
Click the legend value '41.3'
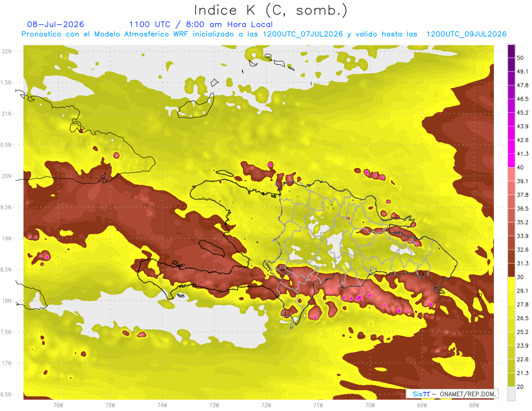click(522, 154)
